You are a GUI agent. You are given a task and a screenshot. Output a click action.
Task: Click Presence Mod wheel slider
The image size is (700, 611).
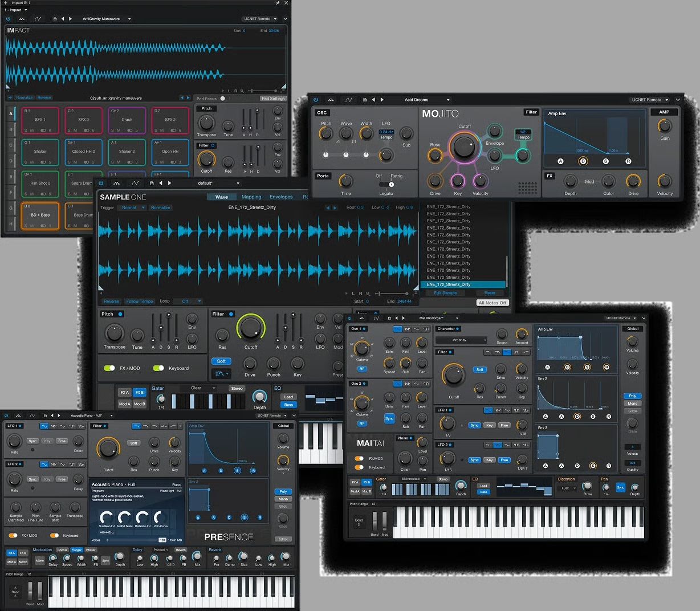click(x=40, y=590)
